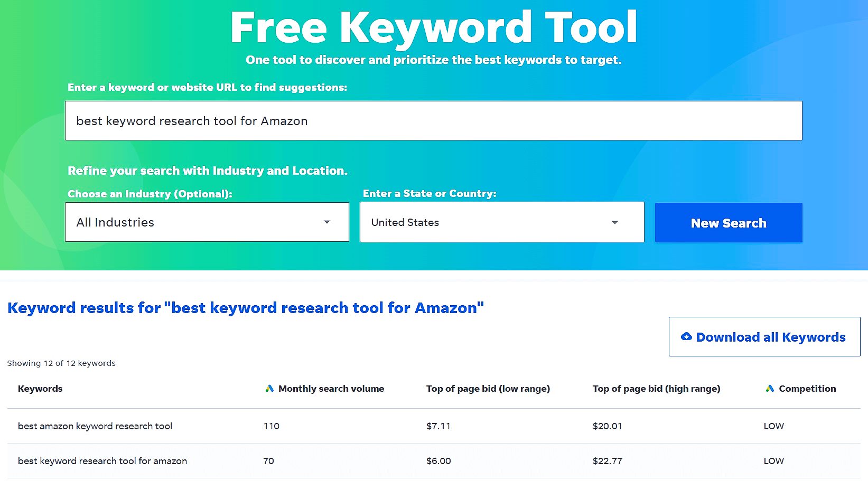This screenshot has height=481, width=868.
Task: Click the high bid value $22.77
Action: coord(608,461)
